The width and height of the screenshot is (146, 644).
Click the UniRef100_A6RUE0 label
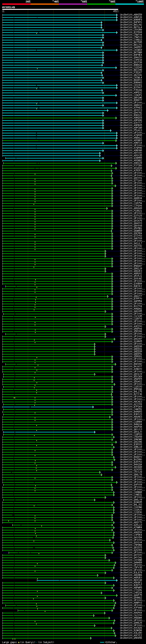(131, 578)
